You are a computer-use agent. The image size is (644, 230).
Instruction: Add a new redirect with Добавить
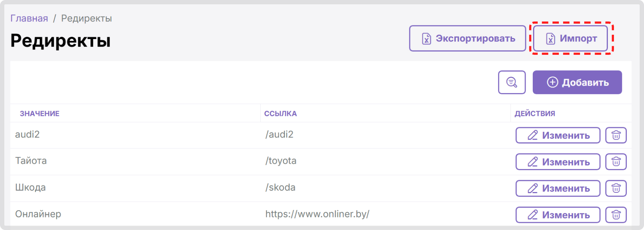pos(577,82)
